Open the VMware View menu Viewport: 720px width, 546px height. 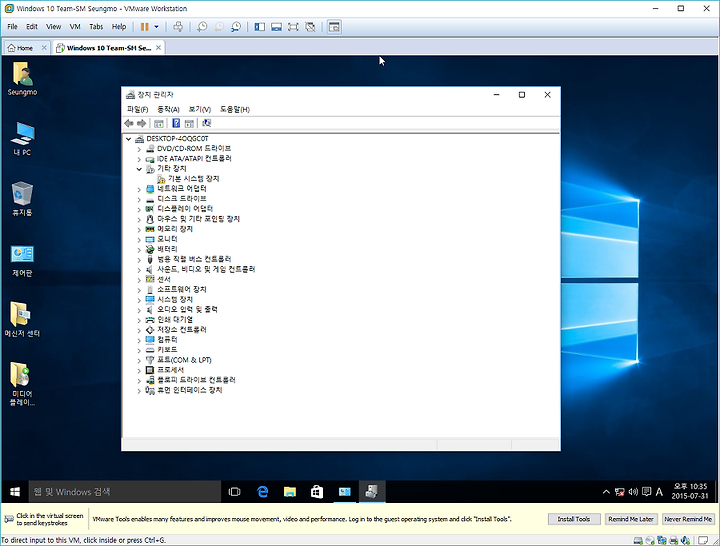53,27
